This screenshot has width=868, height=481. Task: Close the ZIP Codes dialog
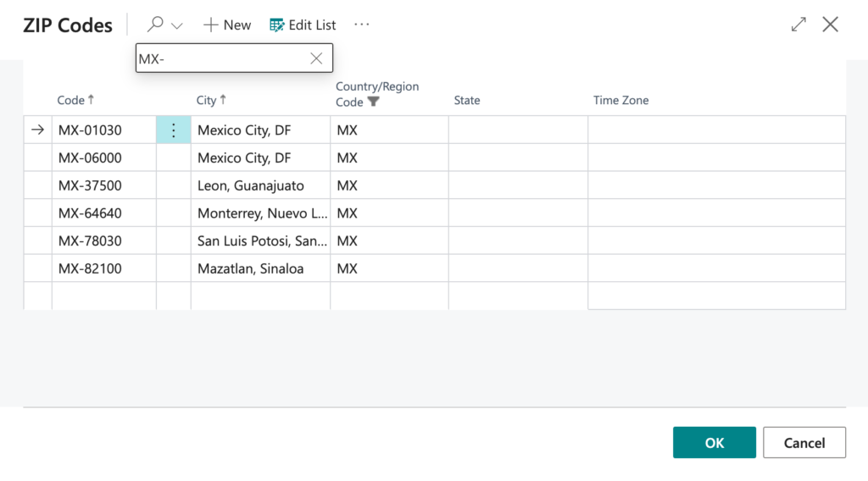831,25
